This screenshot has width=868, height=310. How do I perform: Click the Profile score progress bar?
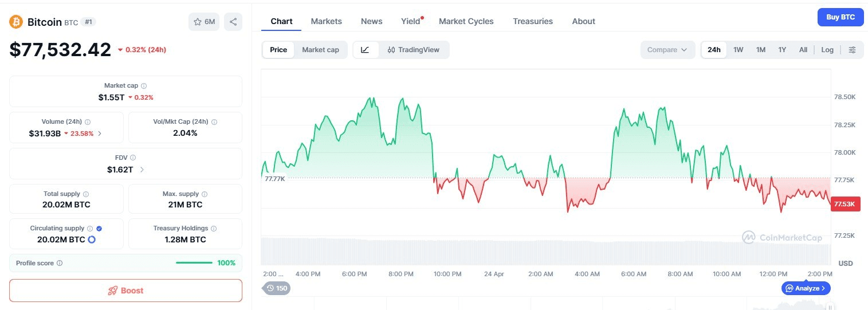pos(194,263)
